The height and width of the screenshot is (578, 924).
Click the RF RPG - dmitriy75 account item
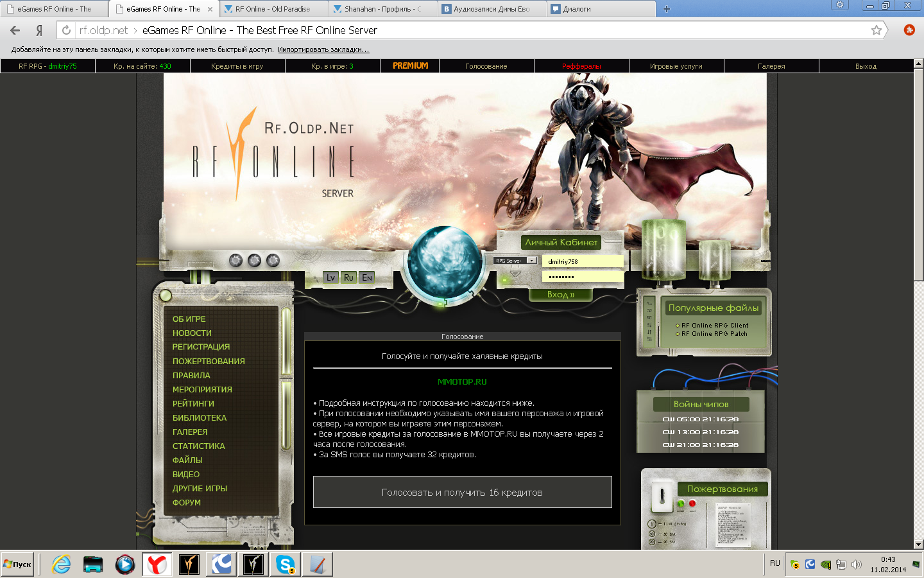coord(47,66)
